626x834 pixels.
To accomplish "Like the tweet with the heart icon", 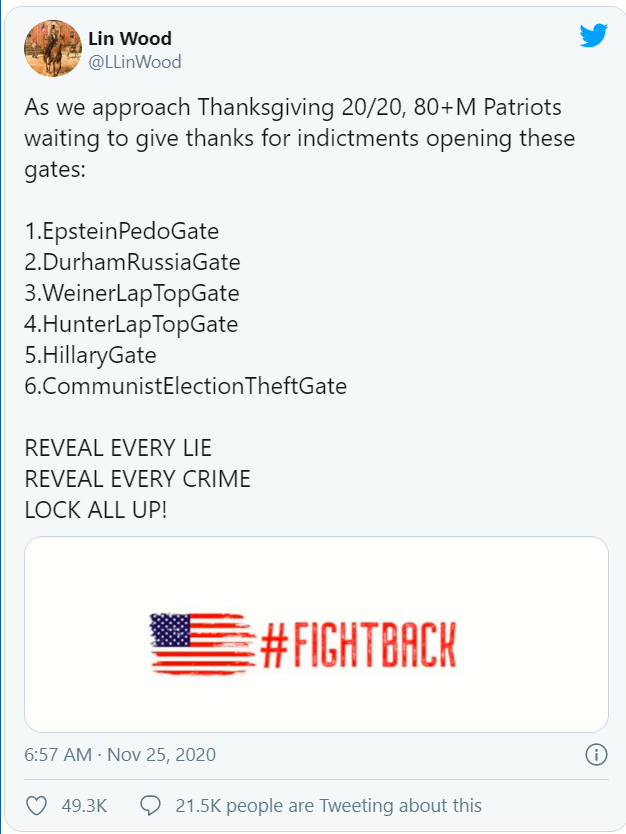I will 36,805.
